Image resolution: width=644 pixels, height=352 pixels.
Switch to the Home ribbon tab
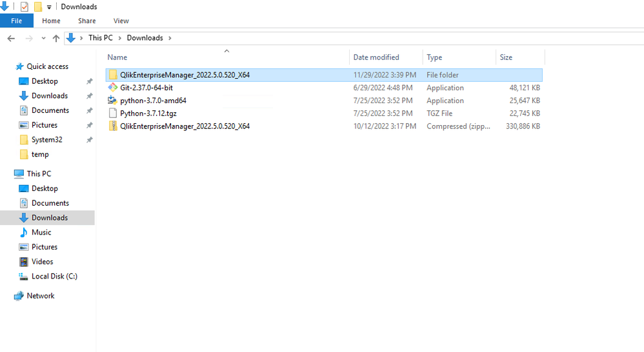(51, 21)
